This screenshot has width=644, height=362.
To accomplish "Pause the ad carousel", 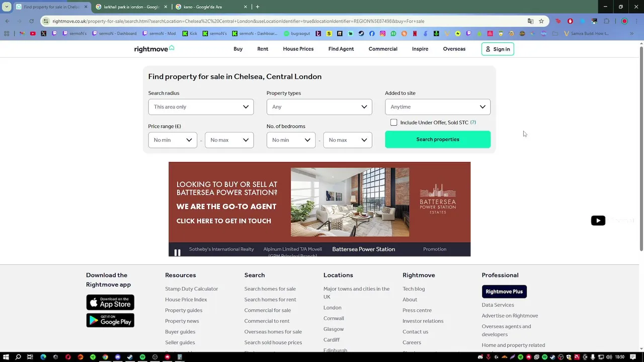I will tap(177, 253).
